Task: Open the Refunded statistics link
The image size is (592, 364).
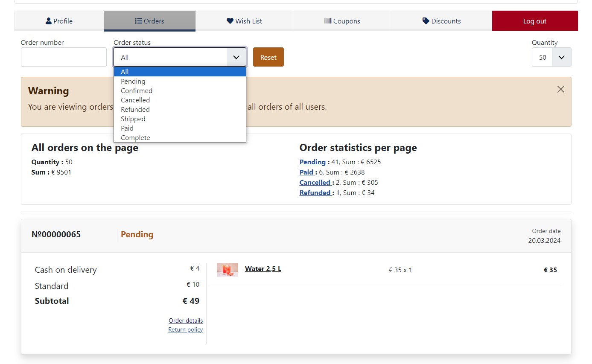Action: click(315, 193)
